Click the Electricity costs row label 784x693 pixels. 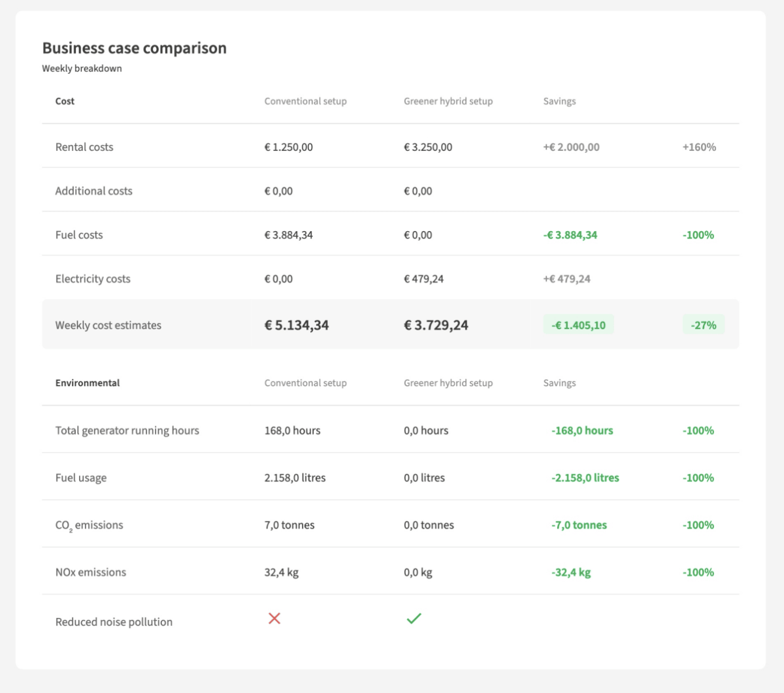(93, 279)
